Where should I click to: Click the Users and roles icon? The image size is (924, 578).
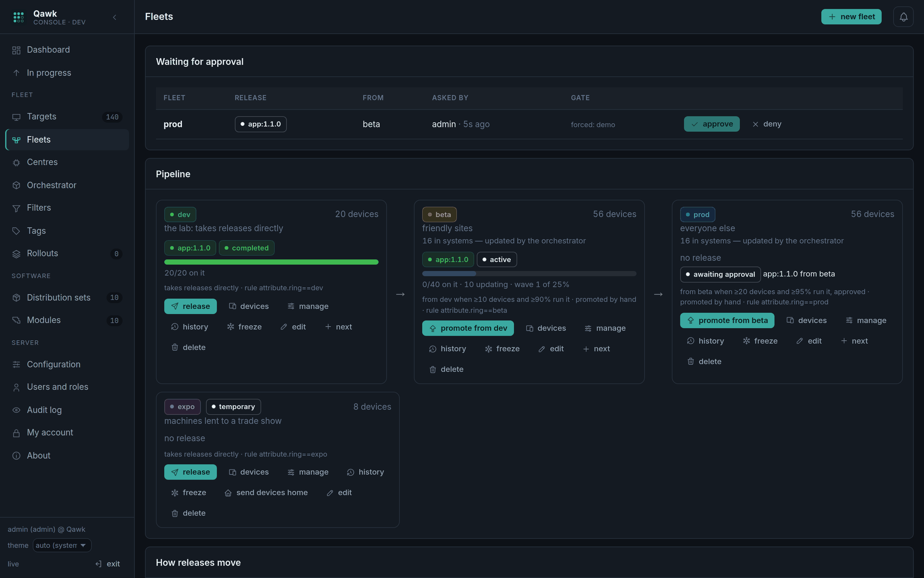(16, 387)
